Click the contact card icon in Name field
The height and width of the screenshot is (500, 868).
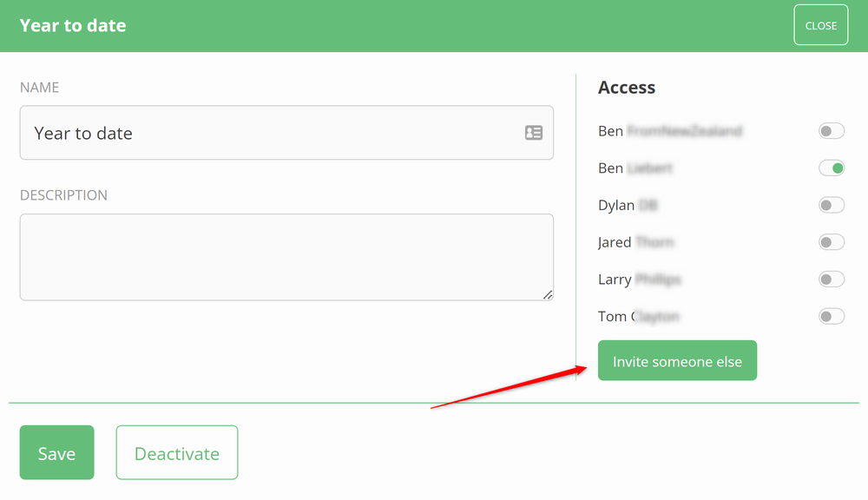pos(534,133)
